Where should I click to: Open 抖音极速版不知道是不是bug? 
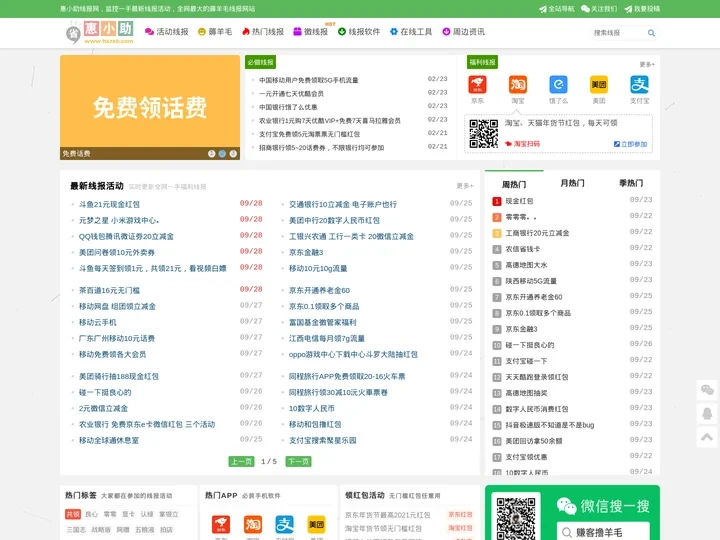550,425
